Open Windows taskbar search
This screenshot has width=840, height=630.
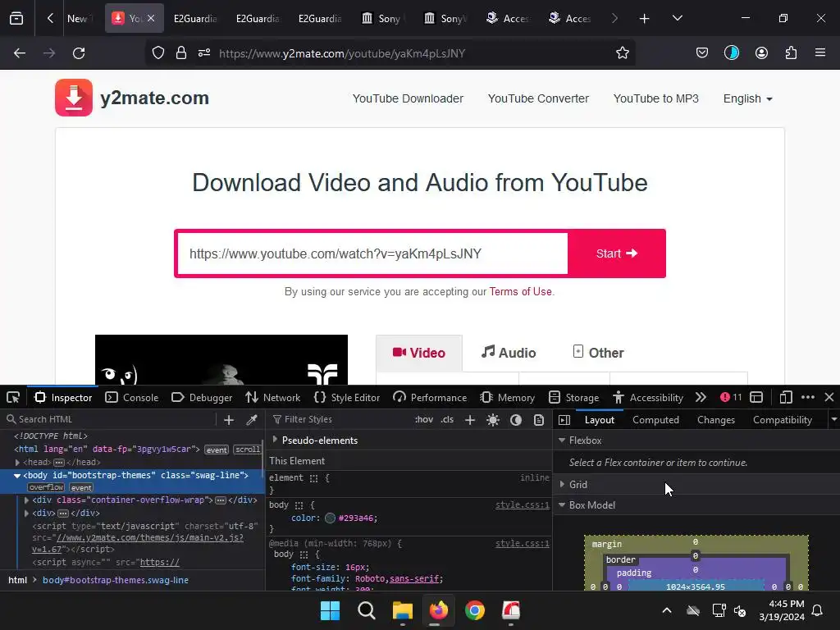[x=367, y=610]
